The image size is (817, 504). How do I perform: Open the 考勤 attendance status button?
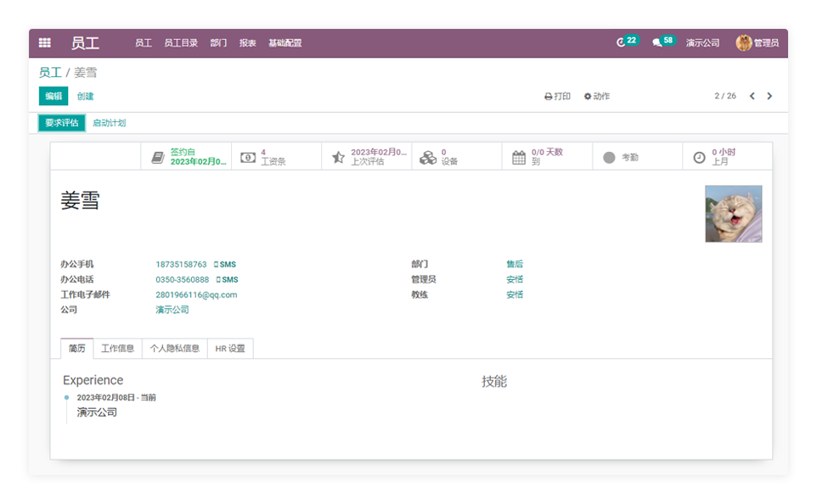pyautogui.click(x=637, y=157)
